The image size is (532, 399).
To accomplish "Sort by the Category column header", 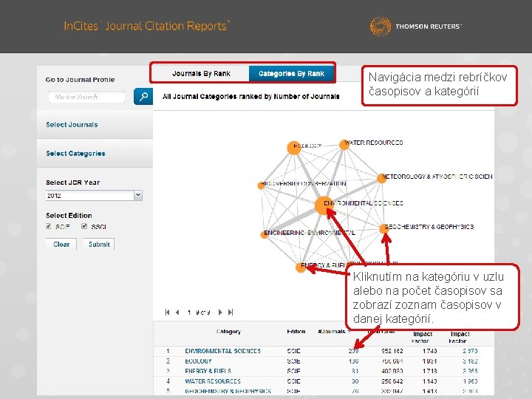I will click(228, 331).
